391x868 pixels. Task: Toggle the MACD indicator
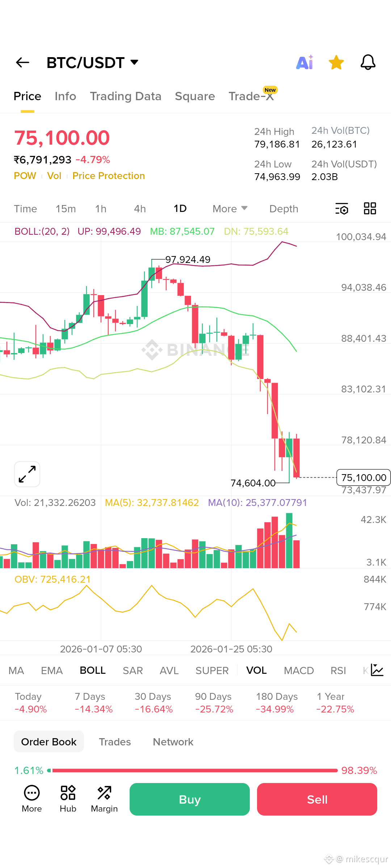point(299,671)
